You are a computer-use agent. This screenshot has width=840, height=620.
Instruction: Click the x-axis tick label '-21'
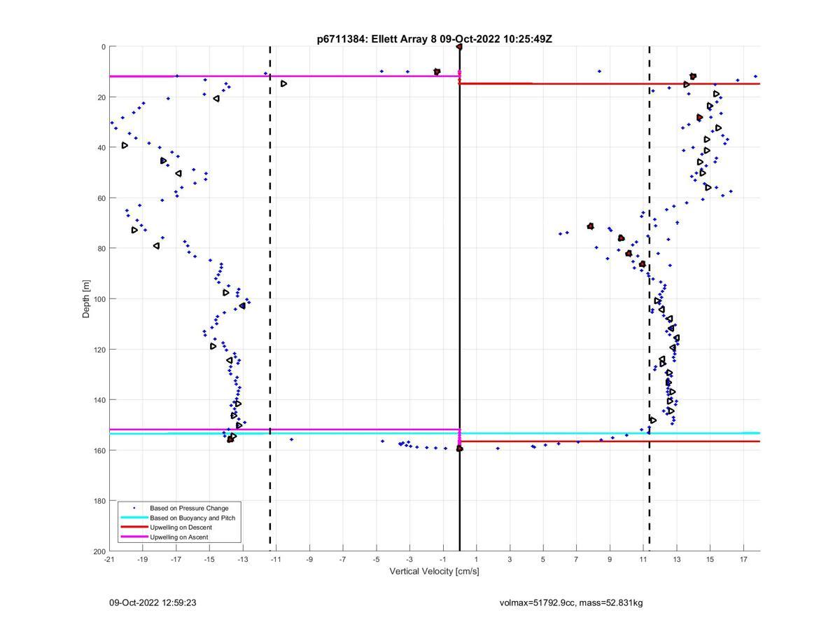(108, 560)
